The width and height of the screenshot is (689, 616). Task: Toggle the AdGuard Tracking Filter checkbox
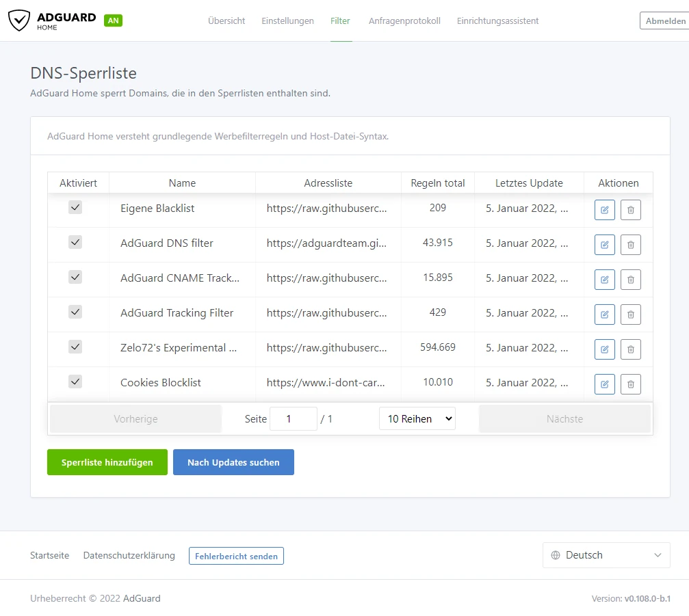(x=75, y=312)
